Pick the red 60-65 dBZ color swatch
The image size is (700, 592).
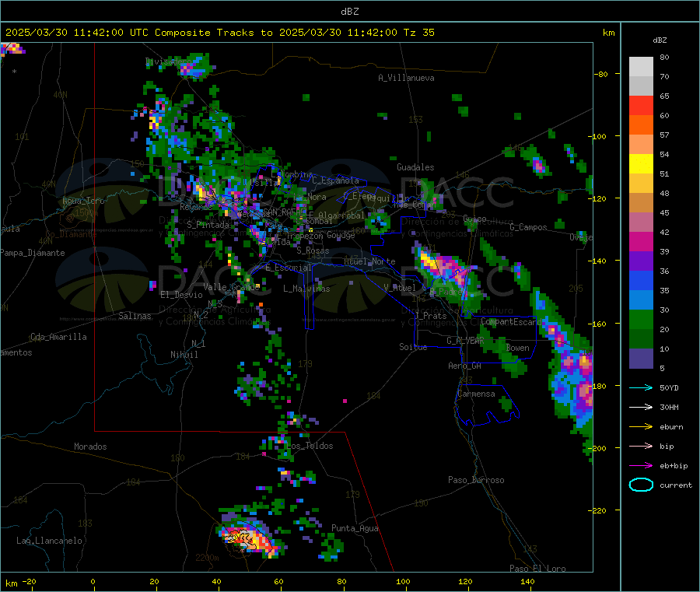[x=641, y=105]
